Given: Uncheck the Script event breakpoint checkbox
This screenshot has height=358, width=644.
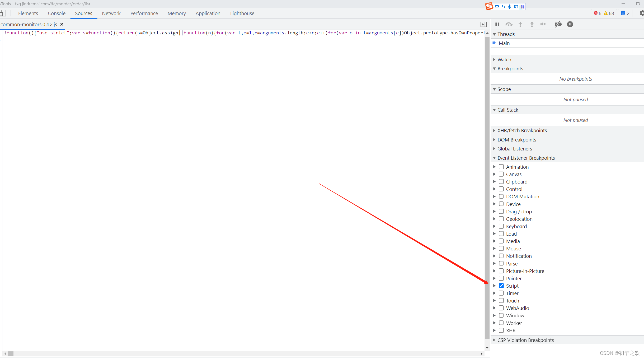Looking at the screenshot, I should tap(501, 286).
